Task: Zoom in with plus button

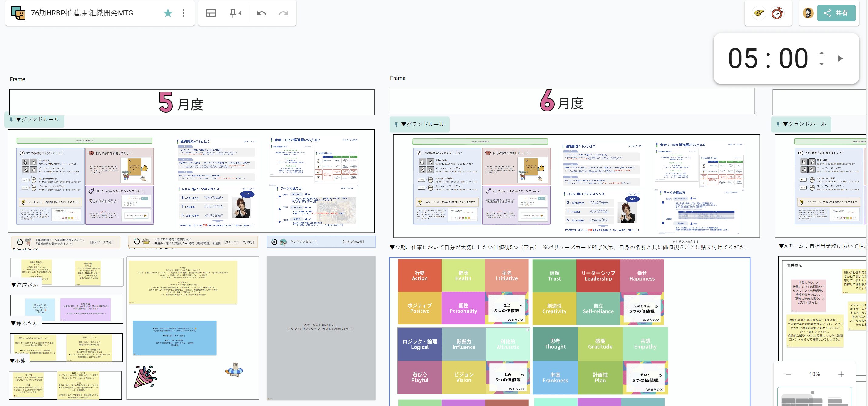Action: pyautogui.click(x=841, y=374)
